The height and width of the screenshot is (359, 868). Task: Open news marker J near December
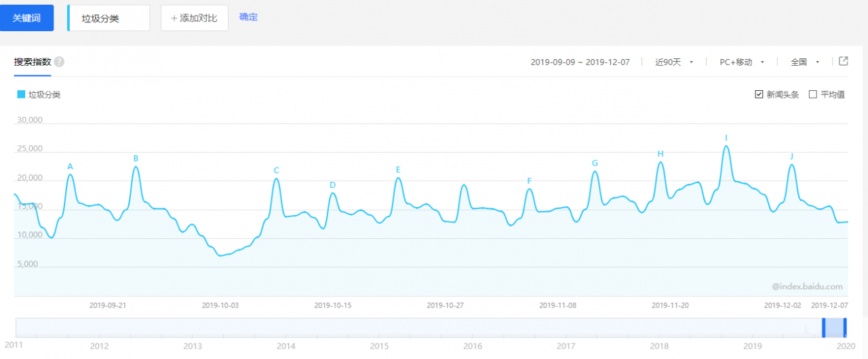(791, 156)
